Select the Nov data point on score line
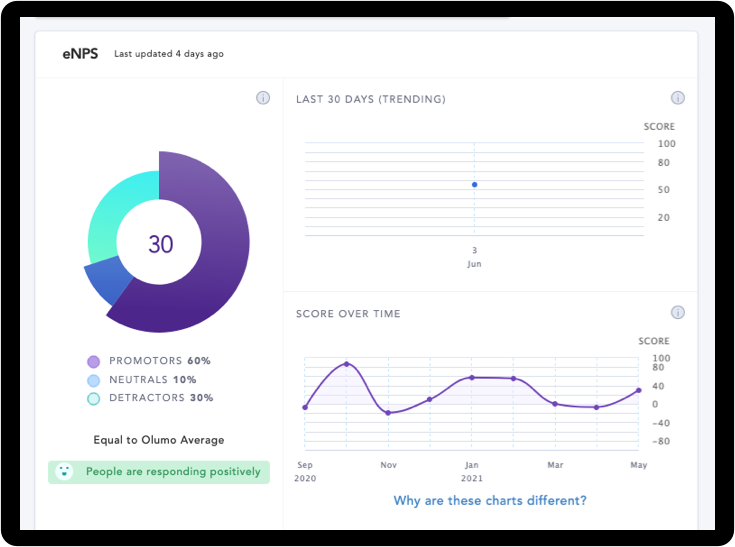The width and height of the screenshot is (735, 547). [388, 413]
